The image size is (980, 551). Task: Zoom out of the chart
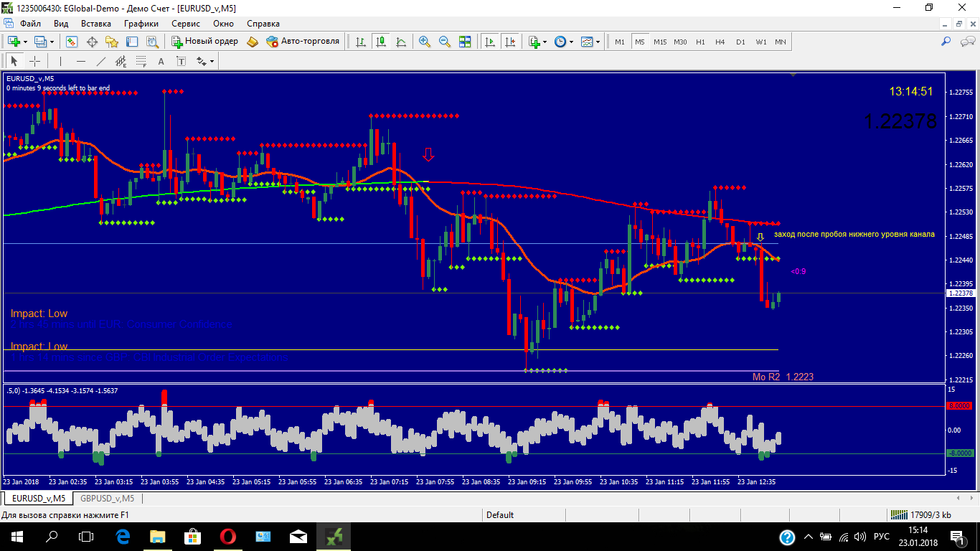tap(444, 42)
